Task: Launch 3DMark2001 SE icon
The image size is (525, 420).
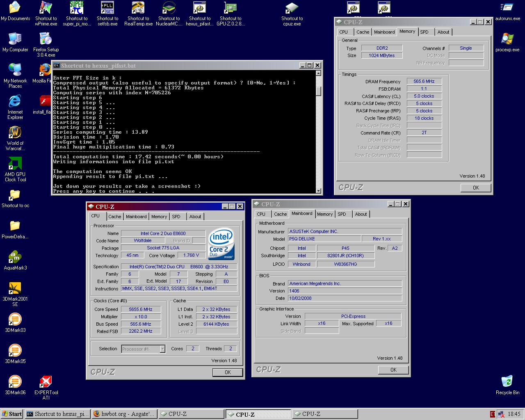Action: point(15,294)
